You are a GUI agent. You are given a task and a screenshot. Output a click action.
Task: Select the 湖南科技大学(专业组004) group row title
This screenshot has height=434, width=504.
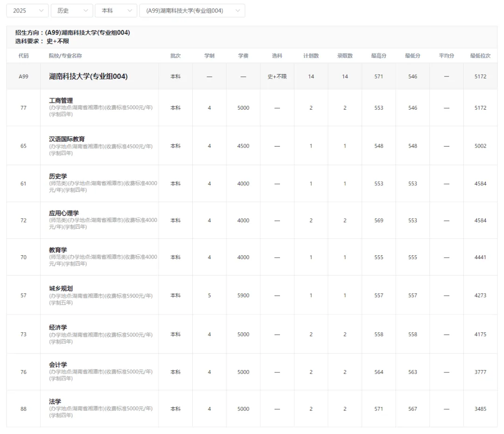click(88, 76)
